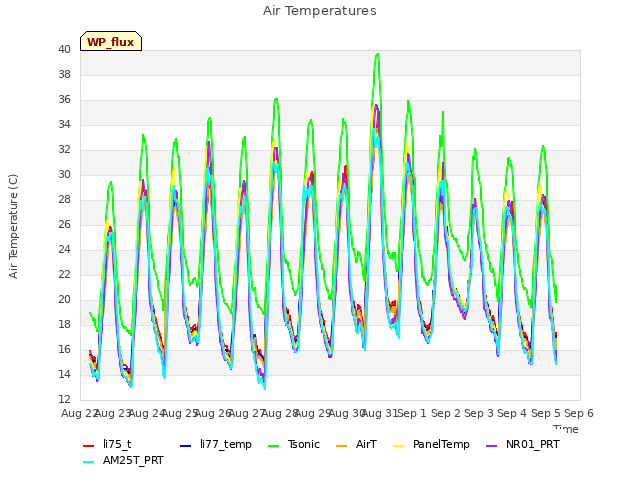Click the 12 y-axis tick label
Image resolution: width=640 pixels, height=480 pixels.
click(x=64, y=399)
